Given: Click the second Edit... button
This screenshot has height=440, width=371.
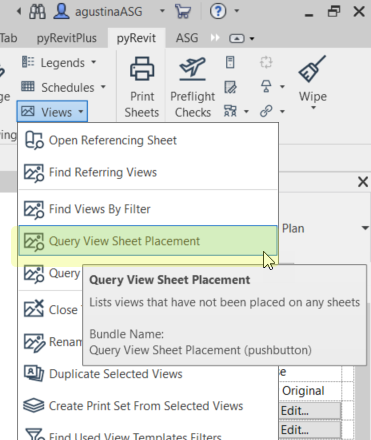Looking at the screenshot, I should 310,430.
